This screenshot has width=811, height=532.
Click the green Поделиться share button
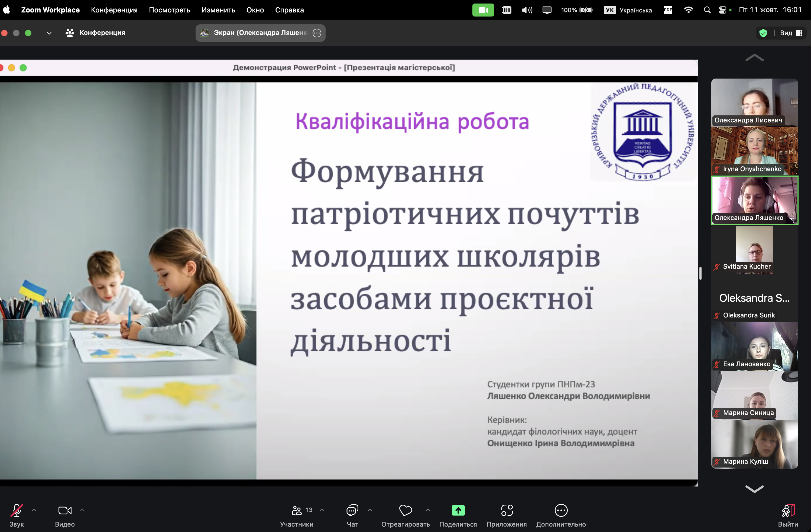click(x=458, y=515)
